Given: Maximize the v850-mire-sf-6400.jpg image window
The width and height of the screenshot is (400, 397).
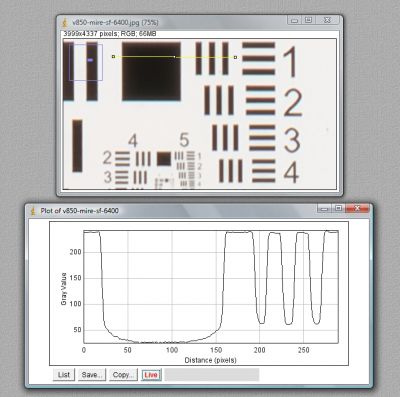Looking at the screenshot, I should [309, 20].
